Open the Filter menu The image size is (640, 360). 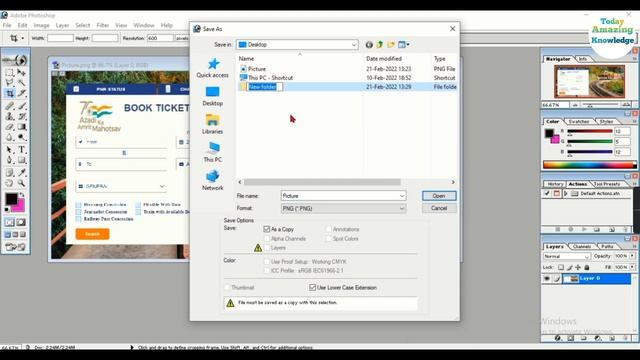[x=102, y=25]
